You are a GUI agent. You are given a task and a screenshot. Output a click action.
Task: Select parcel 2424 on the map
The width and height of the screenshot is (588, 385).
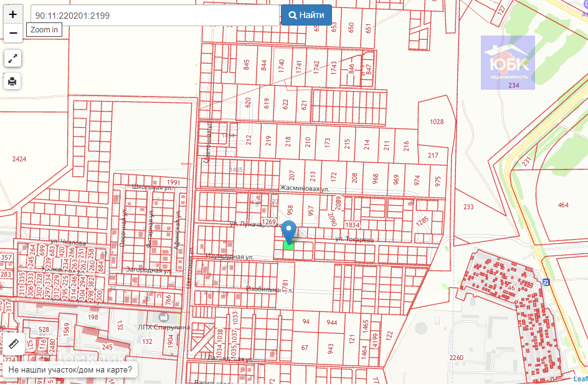19,159
